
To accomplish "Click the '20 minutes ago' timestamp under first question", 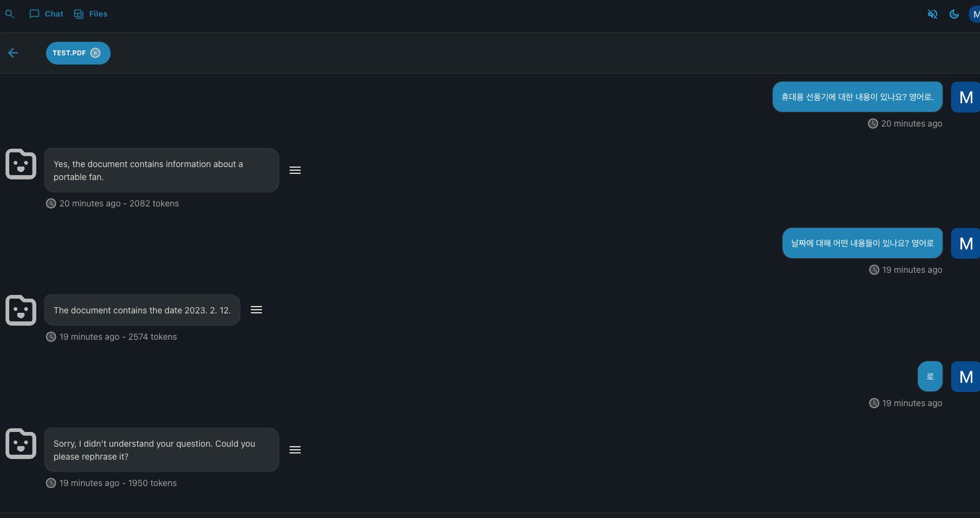I will click(x=911, y=124).
